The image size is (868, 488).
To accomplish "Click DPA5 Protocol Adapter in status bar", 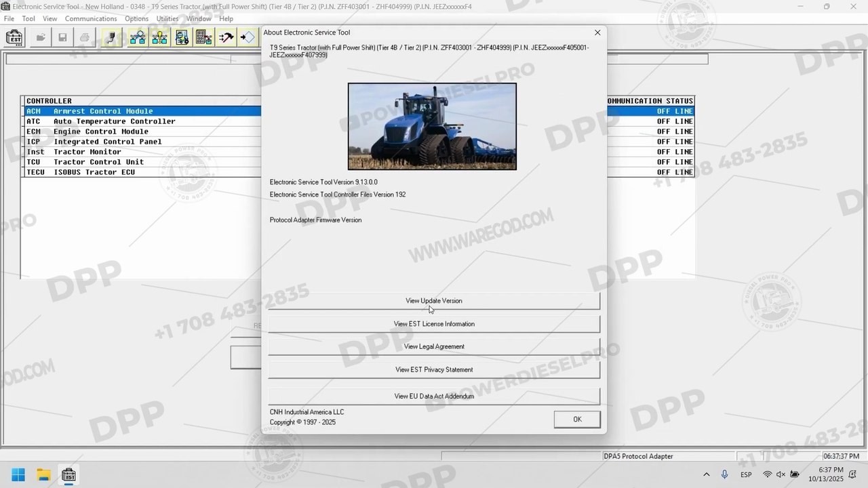I will [x=638, y=456].
